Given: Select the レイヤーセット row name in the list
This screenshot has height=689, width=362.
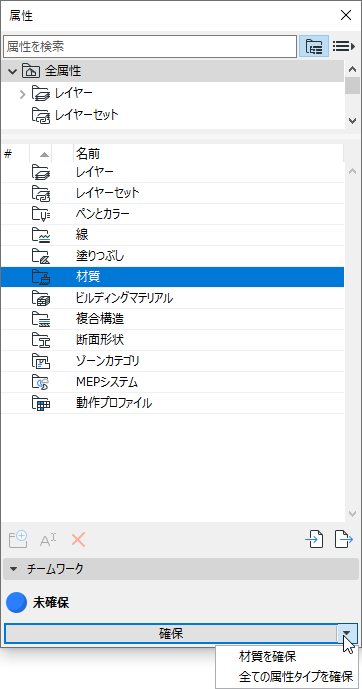Looking at the screenshot, I should [108, 193].
